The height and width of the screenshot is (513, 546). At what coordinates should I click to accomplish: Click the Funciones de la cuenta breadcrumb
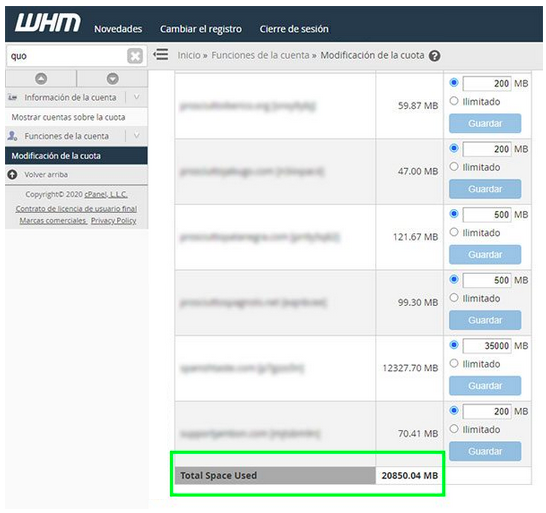point(260,55)
